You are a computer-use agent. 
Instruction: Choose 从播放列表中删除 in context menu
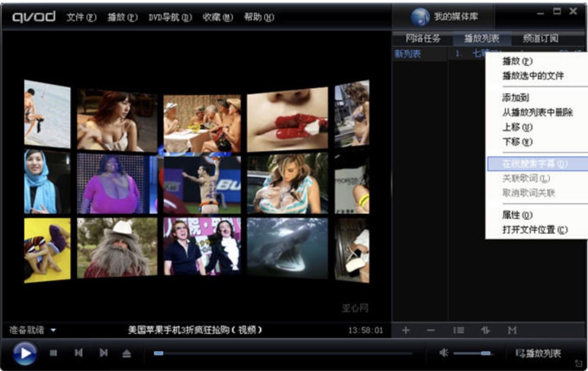pos(537,112)
